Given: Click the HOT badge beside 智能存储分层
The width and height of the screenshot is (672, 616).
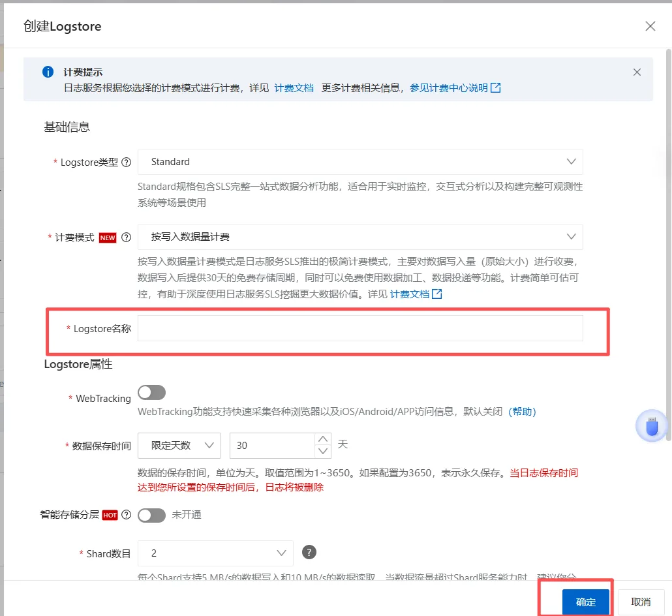Looking at the screenshot, I should point(110,516).
